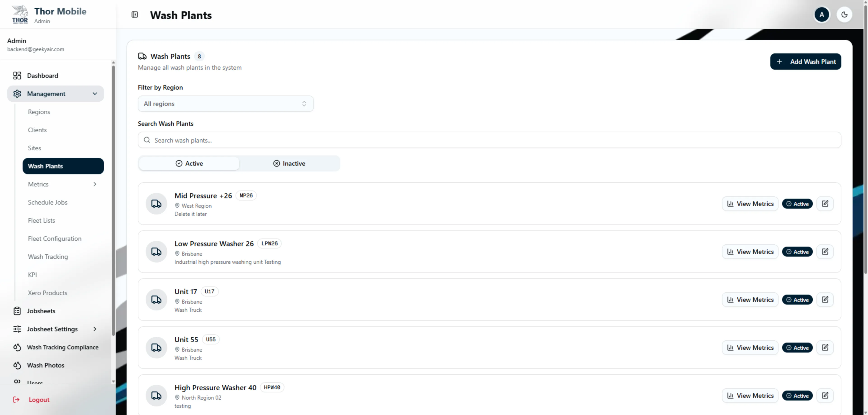View Metrics for Mid Pressure +26
Screen dimensions: 868x415
click(x=750, y=204)
